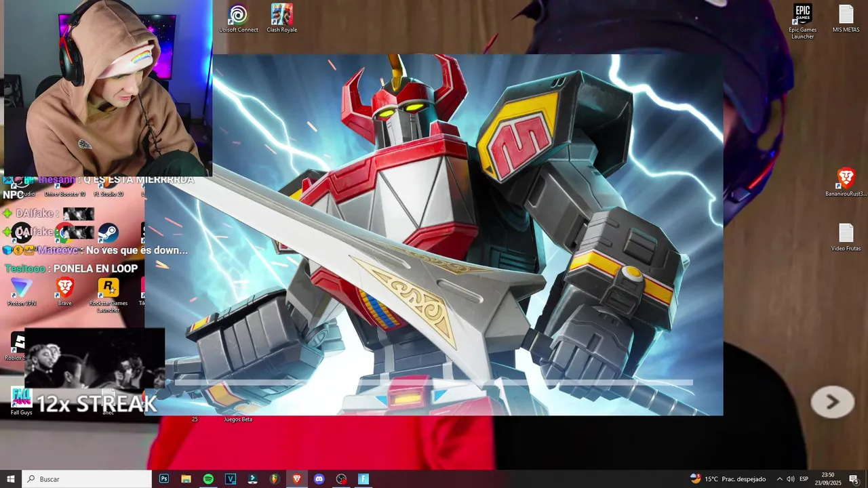
Task: Select the Driver Booster 10 desktop label
Action: pyautogui.click(x=65, y=194)
